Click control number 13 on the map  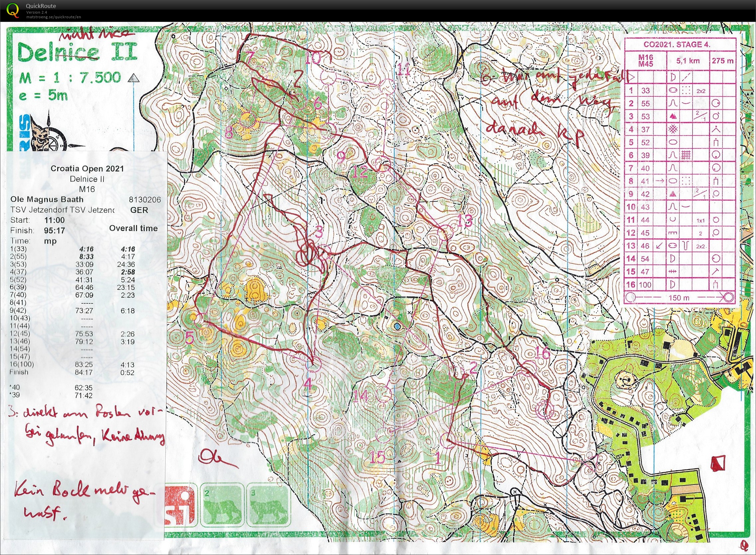(x=465, y=221)
